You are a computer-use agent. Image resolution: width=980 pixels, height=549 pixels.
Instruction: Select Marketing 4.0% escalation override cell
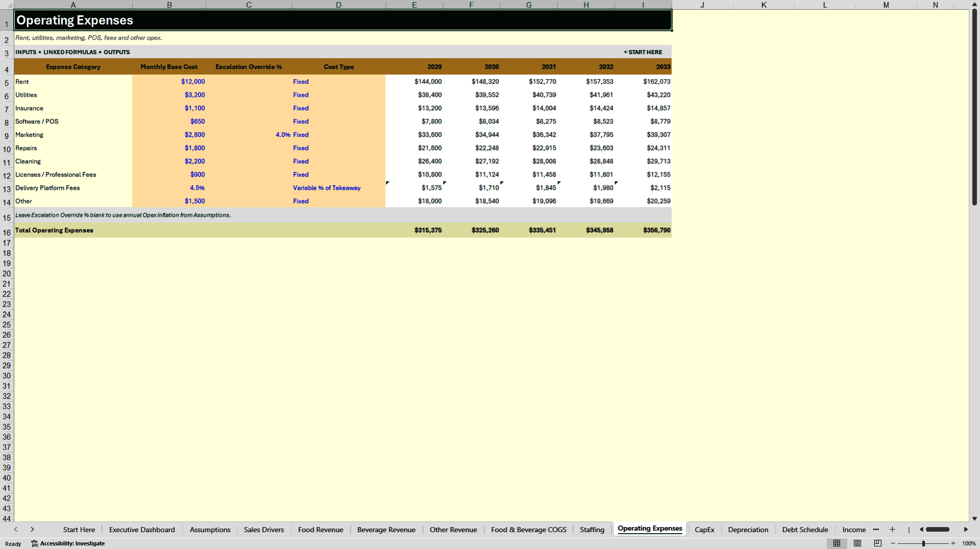(x=249, y=135)
